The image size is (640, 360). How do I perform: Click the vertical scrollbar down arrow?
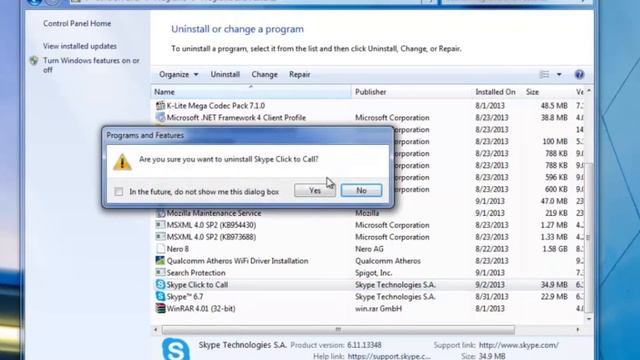589,319
